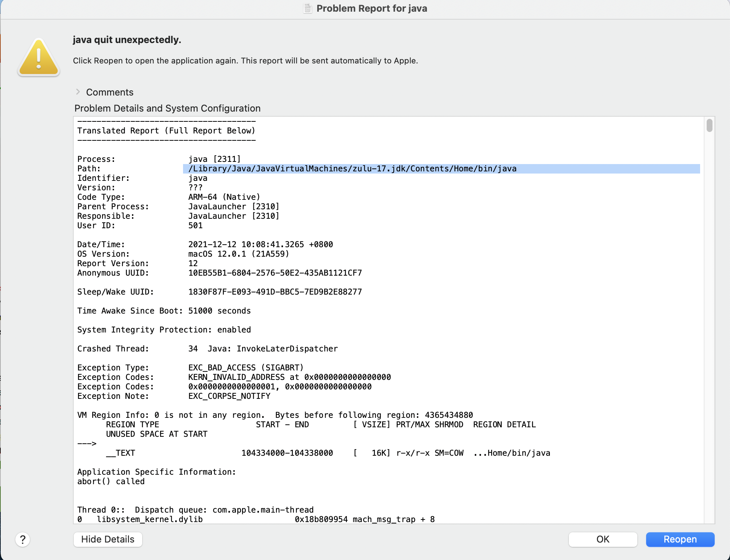Click OK to dismiss the problem report
The height and width of the screenshot is (560, 730).
[603, 539]
